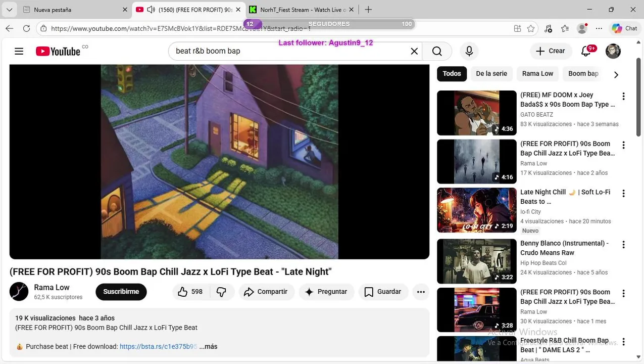Select the Boom bap filter chip
The height and width of the screenshot is (364, 644).
[583, 73]
